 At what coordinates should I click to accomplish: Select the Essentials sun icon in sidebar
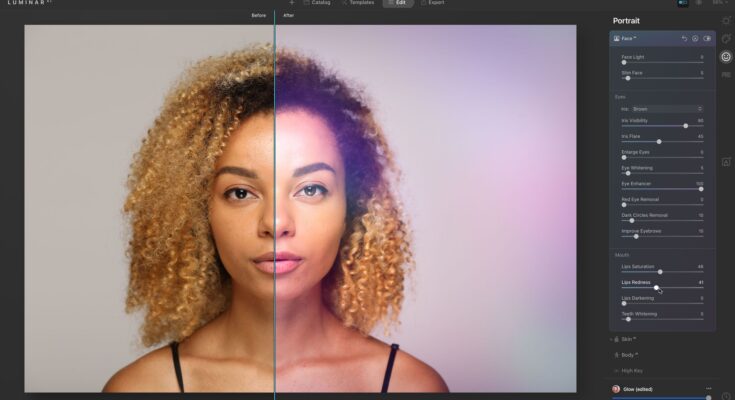pyautogui.click(x=726, y=22)
